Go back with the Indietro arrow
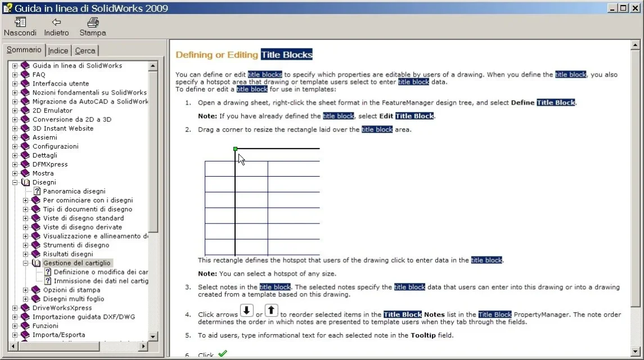Image resolution: width=644 pixels, height=360 pixels. [57, 22]
